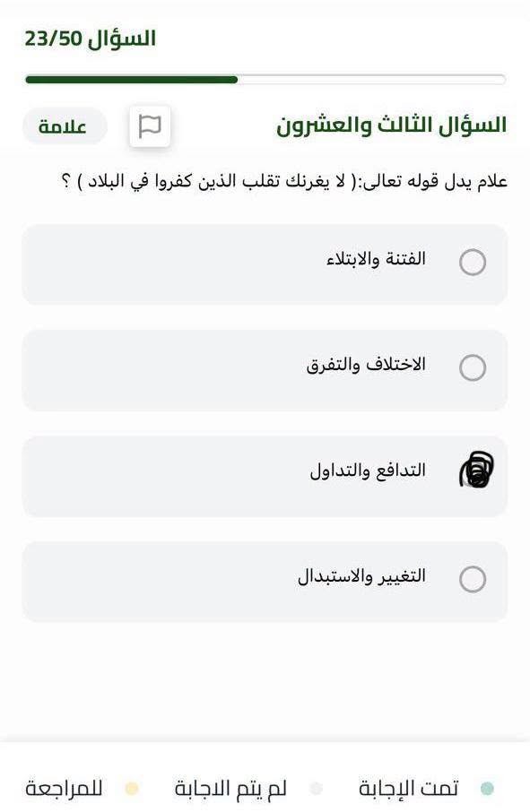Select the scribbled radio for التدافع والتداول
Image resolution: width=530 pixels, height=812 pixels.
pyautogui.click(x=476, y=471)
